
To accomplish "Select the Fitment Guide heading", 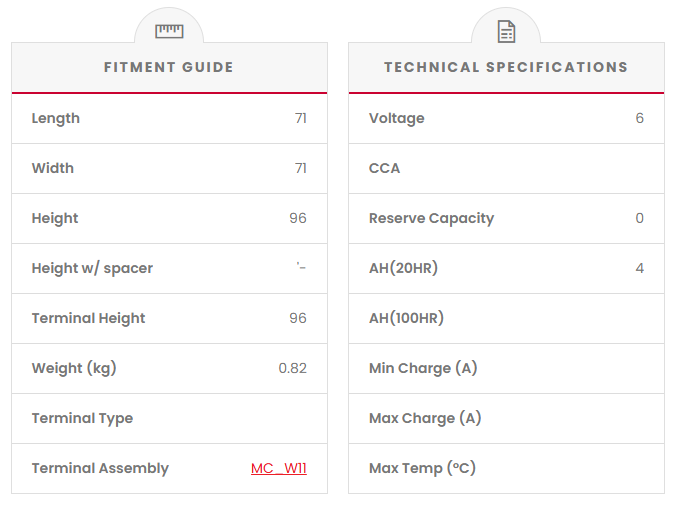I will pos(169,68).
